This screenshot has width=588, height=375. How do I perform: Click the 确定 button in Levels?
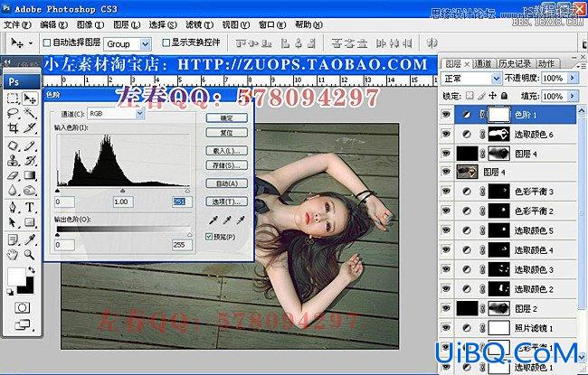click(226, 118)
